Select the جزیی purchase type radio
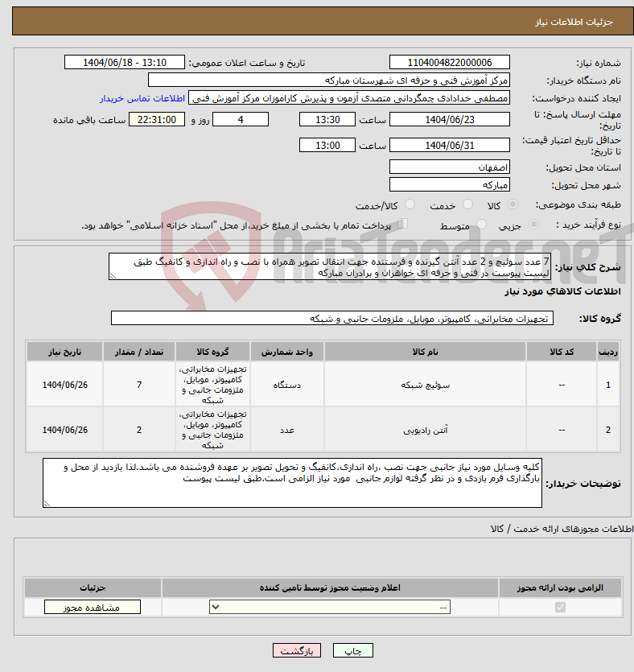The width and height of the screenshot is (634, 672). pyautogui.click(x=533, y=225)
